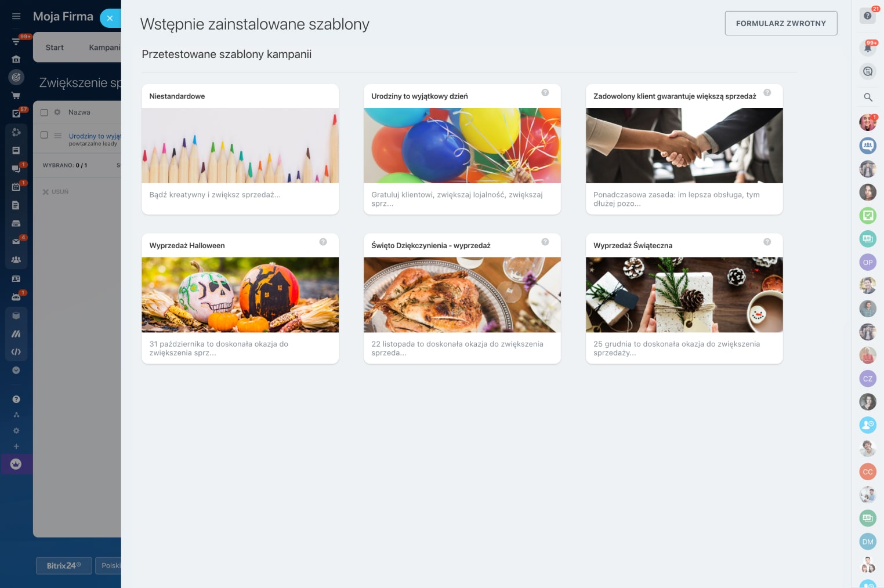The height and width of the screenshot is (588, 884).
Task: Open the row actions menu for Urodziny campaign
Action: pos(57,135)
